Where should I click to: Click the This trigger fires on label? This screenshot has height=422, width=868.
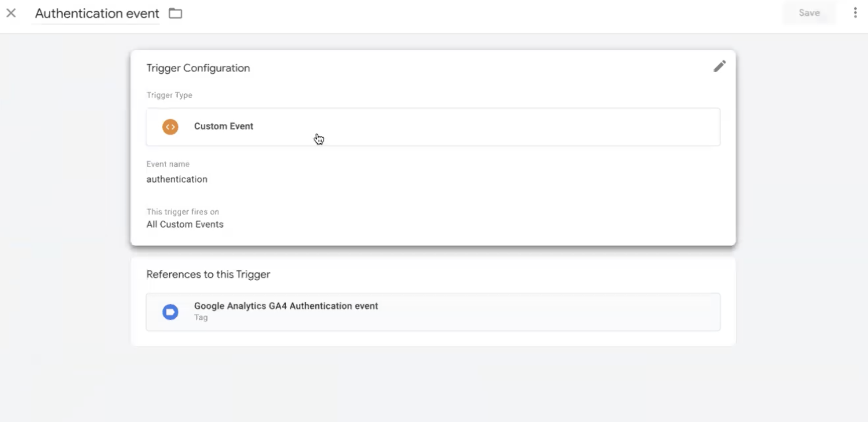(182, 212)
